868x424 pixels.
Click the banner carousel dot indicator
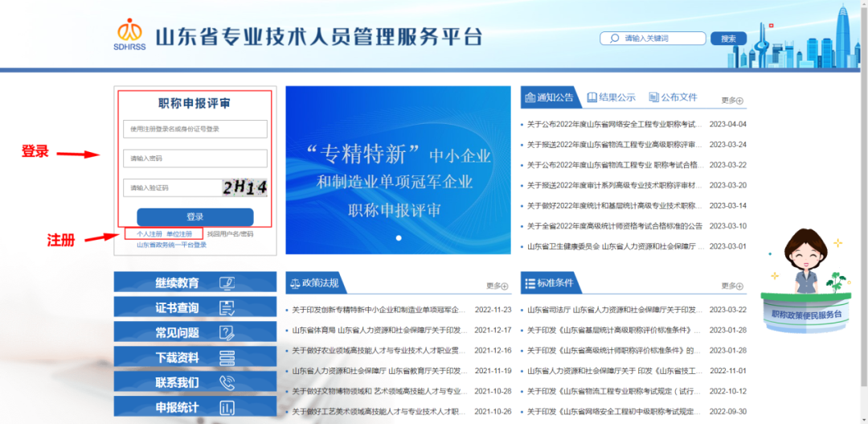click(399, 238)
